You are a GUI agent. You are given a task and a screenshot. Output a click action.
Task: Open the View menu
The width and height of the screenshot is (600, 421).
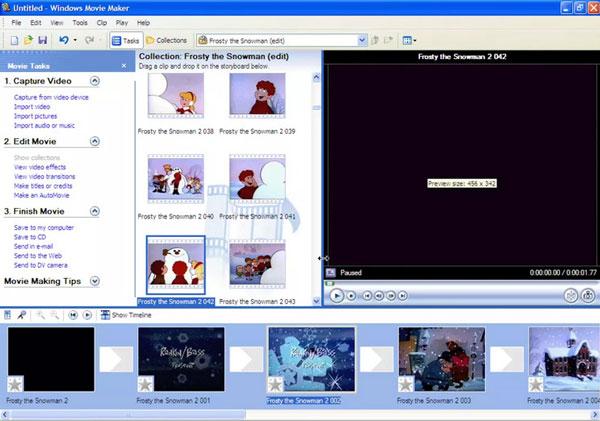click(x=57, y=23)
